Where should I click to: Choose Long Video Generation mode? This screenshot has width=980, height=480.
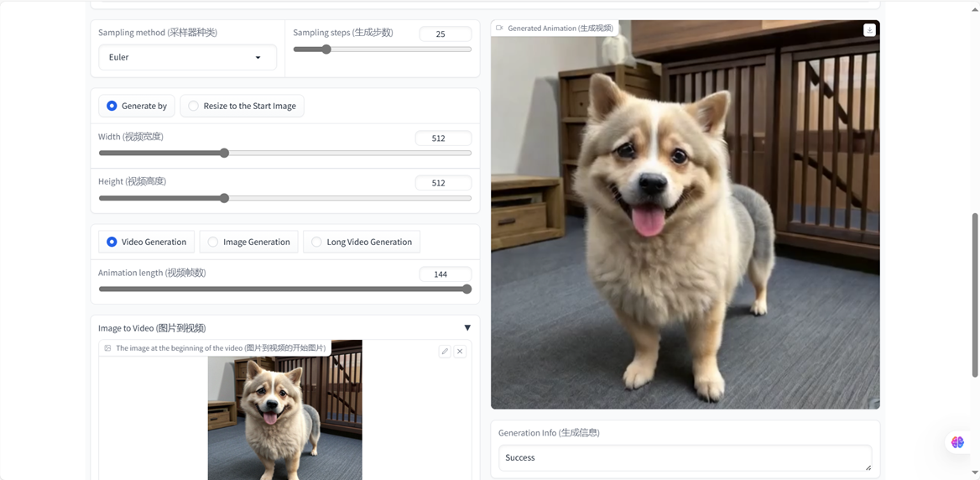362,242
